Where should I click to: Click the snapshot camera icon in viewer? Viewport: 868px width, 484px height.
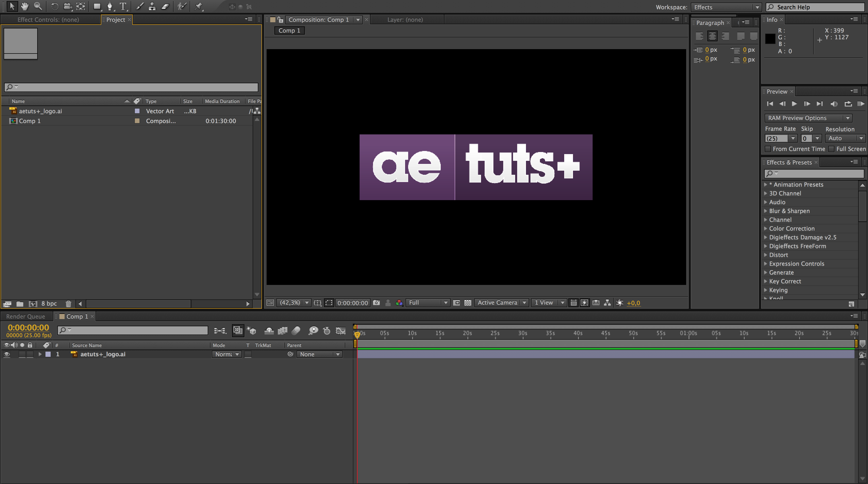tap(376, 303)
